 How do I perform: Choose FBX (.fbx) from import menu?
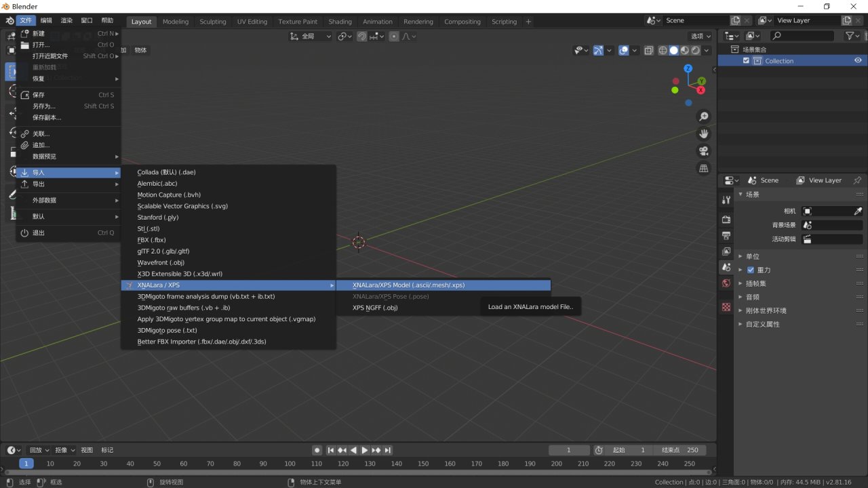(151, 240)
